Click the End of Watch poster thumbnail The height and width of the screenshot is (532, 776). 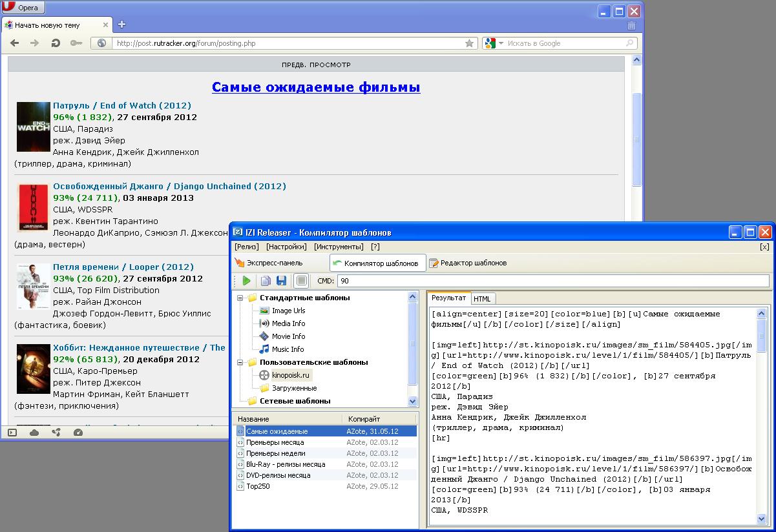34,127
